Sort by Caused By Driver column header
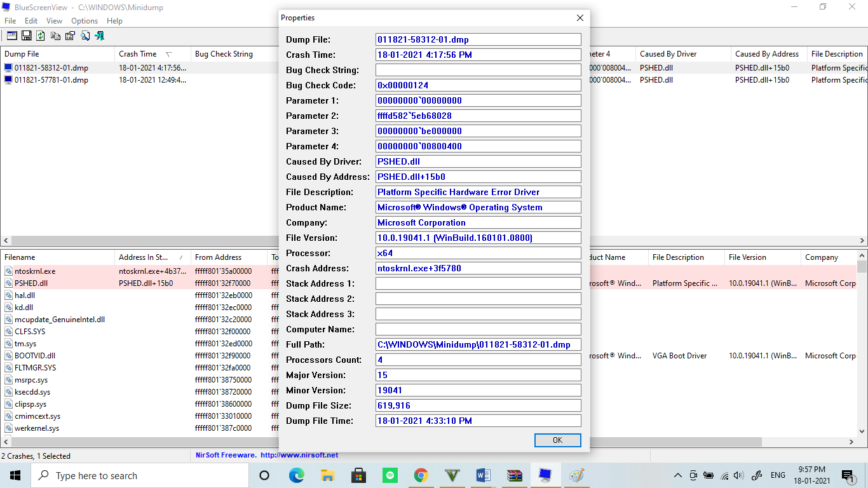Screen dimensions: 868x488 click(683, 54)
